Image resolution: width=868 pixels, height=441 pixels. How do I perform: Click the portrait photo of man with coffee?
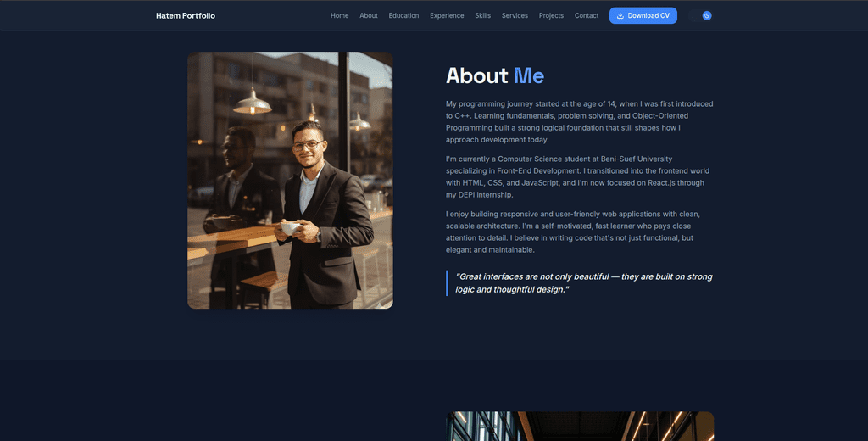pos(290,180)
